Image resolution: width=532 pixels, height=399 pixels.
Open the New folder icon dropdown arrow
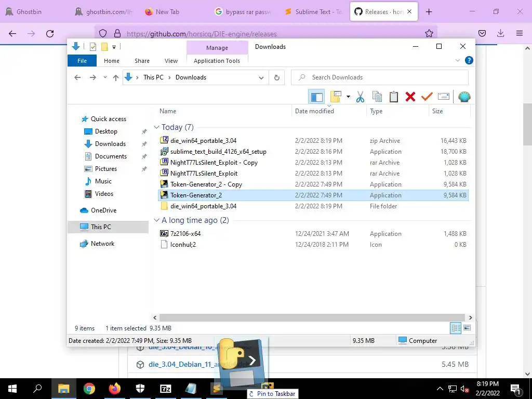348,97
